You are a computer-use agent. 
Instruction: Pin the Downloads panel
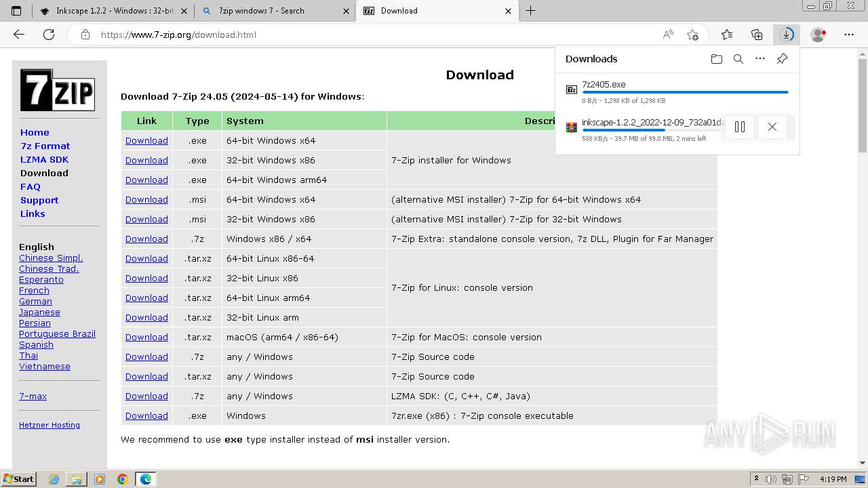782,59
